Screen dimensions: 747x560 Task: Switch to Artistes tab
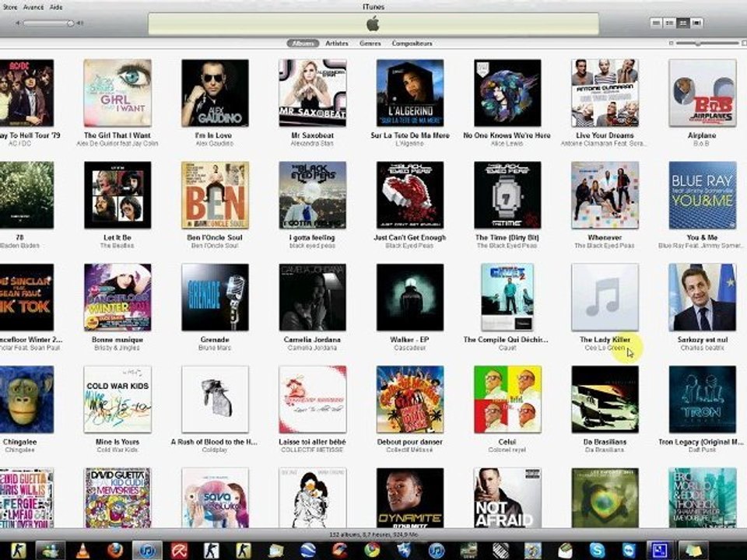point(337,43)
